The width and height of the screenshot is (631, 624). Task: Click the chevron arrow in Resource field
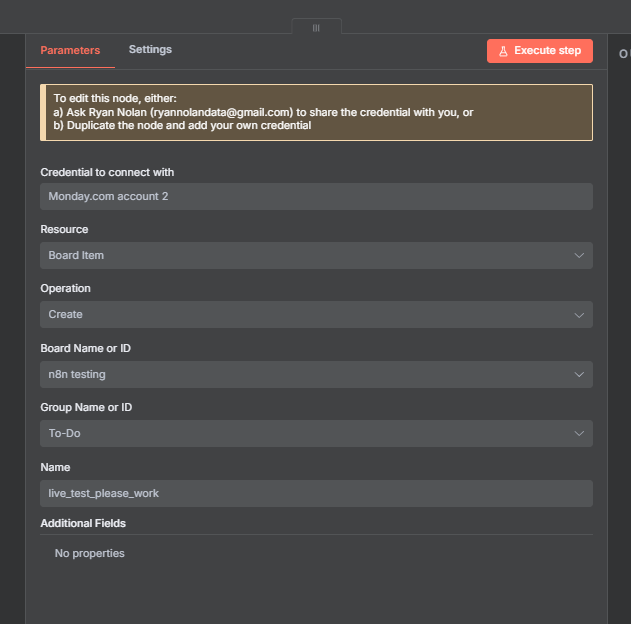click(579, 255)
